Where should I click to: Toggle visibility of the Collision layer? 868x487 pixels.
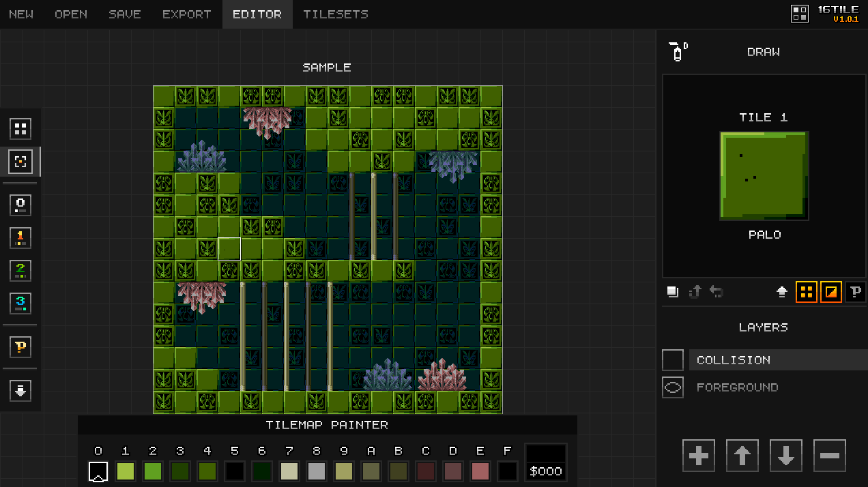click(x=673, y=360)
